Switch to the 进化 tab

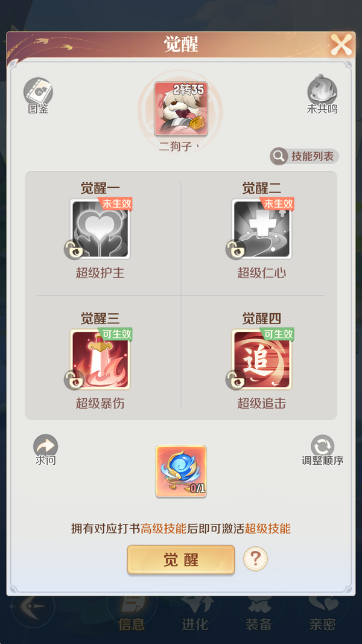195,613
